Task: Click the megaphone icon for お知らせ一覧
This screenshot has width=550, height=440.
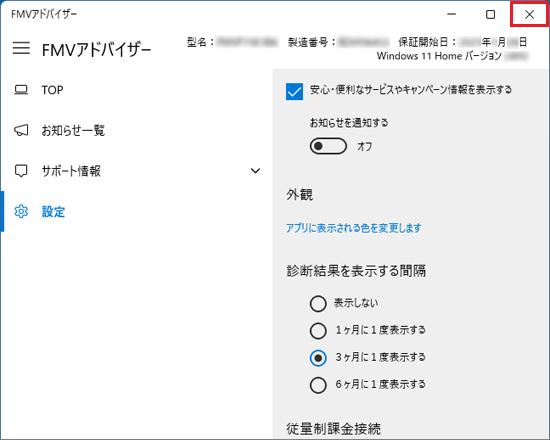Action: 21,130
